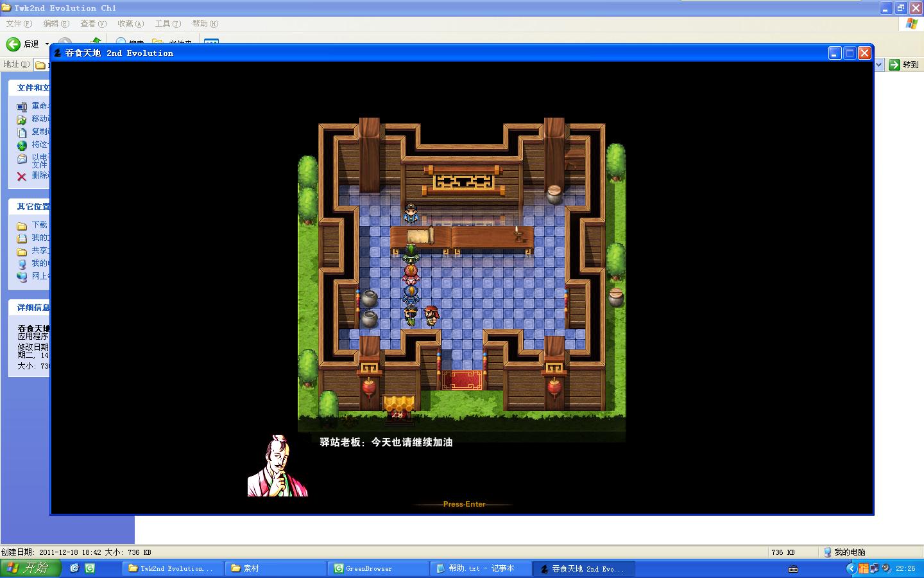Click the 开始 Start button
This screenshot has height=578, width=924.
pyautogui.click(x=31, y=568)
